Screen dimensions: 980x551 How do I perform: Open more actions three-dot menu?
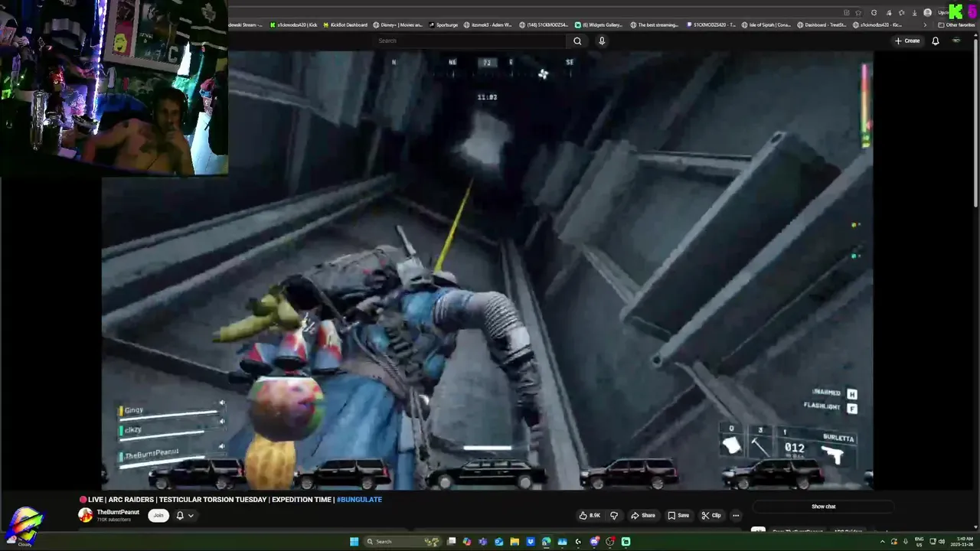point(736,515)
